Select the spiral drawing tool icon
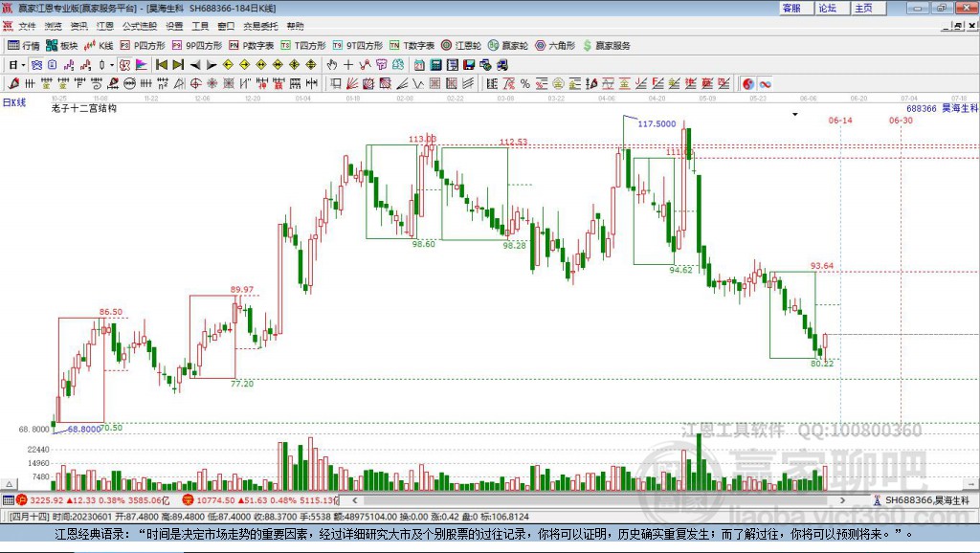 click(x=96, y=84)
